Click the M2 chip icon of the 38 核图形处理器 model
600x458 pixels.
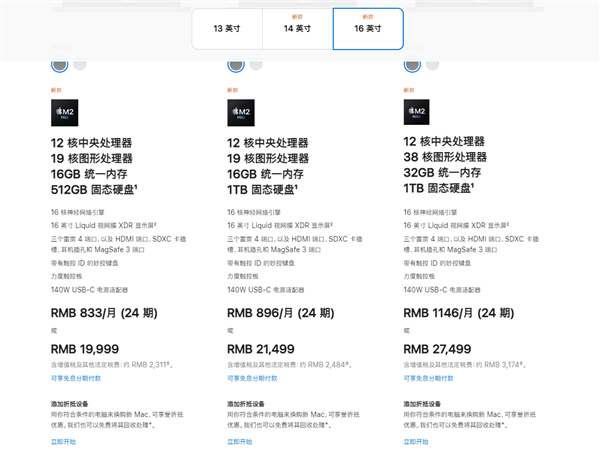pos(416,111)
